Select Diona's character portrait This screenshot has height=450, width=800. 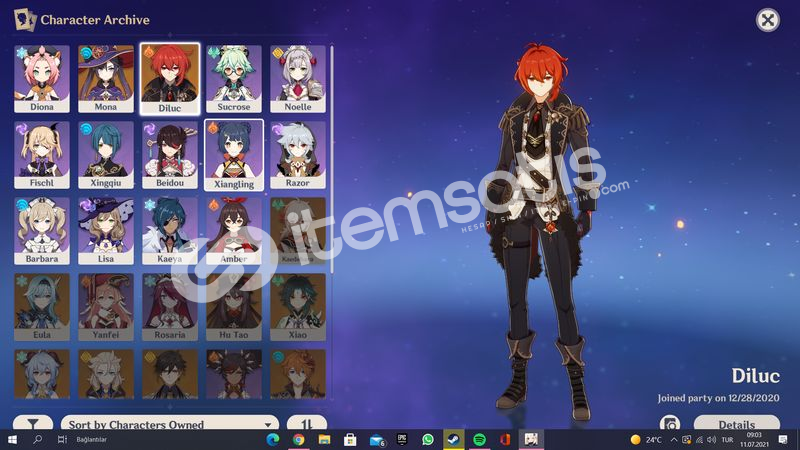(42, 79)
